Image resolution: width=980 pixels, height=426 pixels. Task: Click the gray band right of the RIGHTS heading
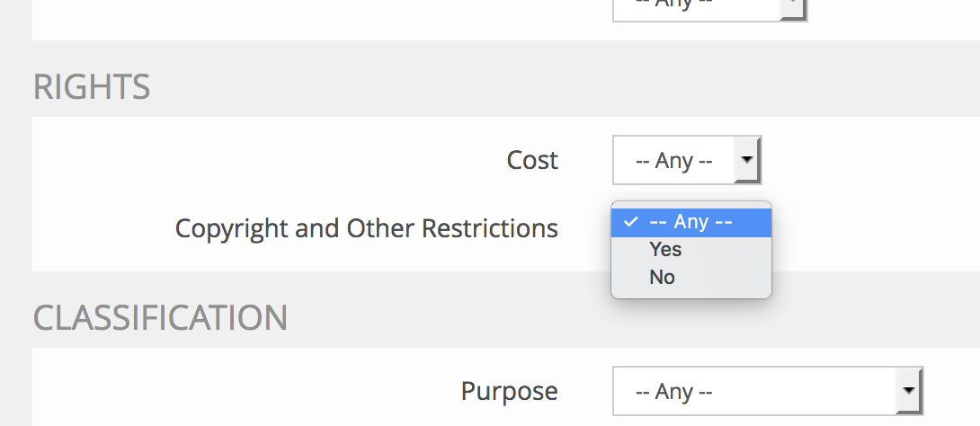[x=539, y=87]
